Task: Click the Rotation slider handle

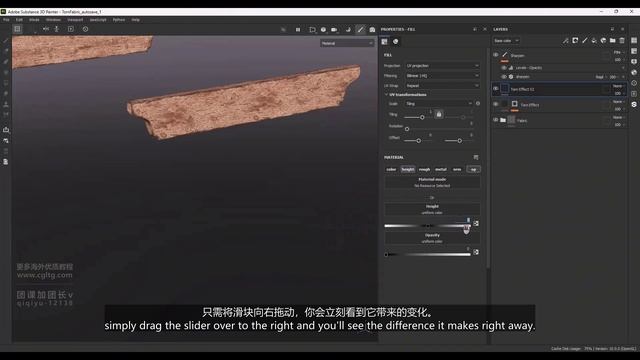Action: 407,129
